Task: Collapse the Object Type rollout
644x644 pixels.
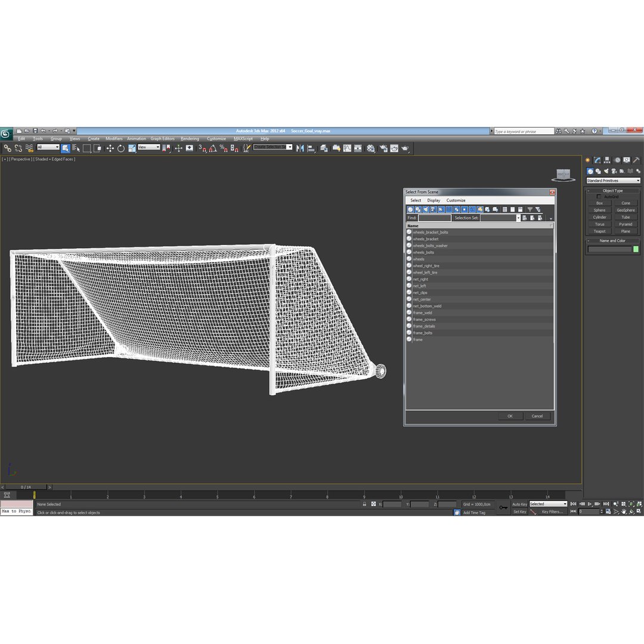Action: click(x=612, y=191)
